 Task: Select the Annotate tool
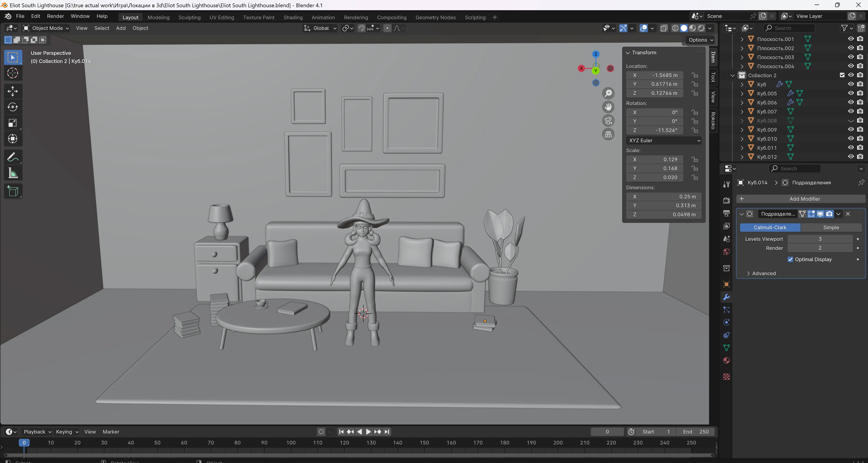(x=13, y=157)
